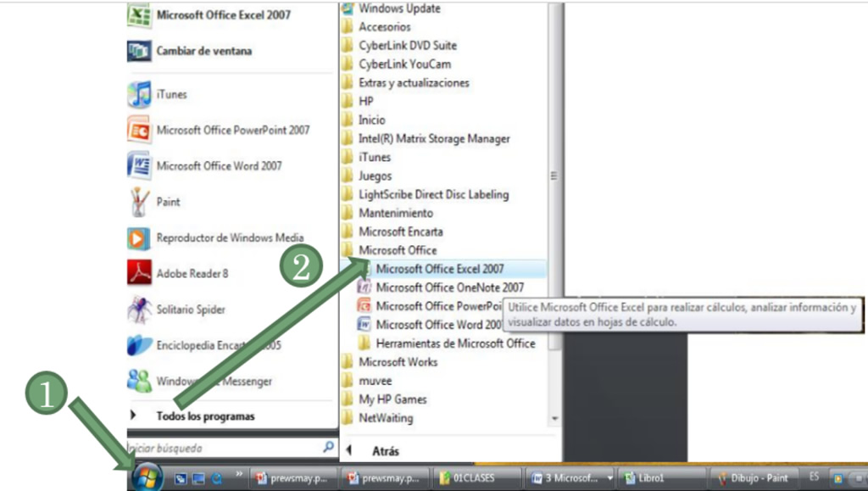
Task: Open iTunes from the pinned programs list
Action: [x=171, y=94]
